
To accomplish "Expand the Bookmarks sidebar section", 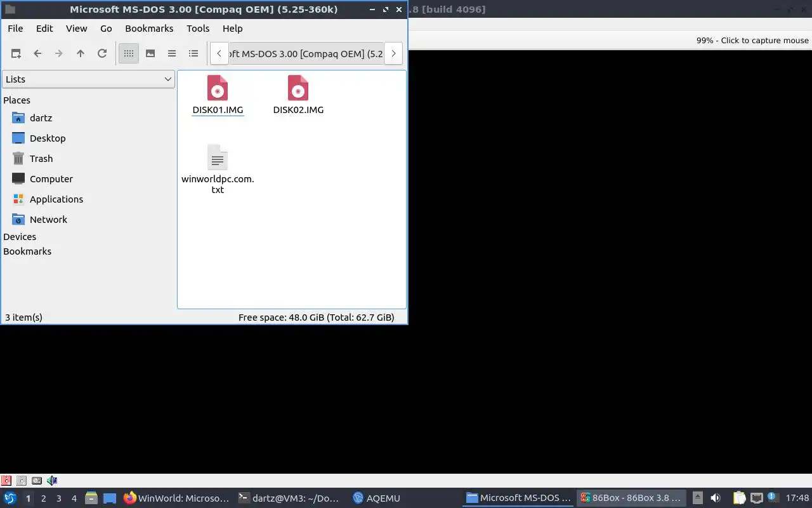I will click(x=27, y=251).
